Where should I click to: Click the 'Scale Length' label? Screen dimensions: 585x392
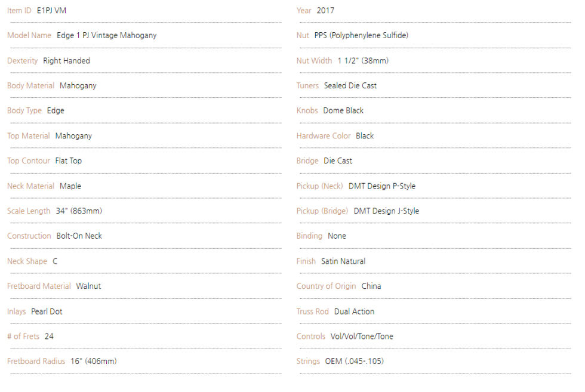29,211
